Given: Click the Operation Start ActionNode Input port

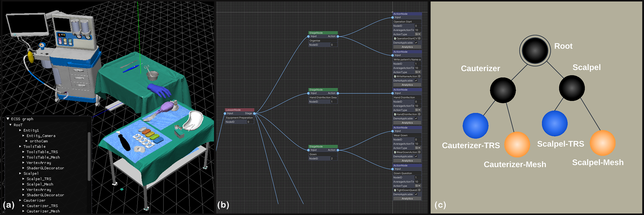Looking at the screenshot, I should 393,18.
